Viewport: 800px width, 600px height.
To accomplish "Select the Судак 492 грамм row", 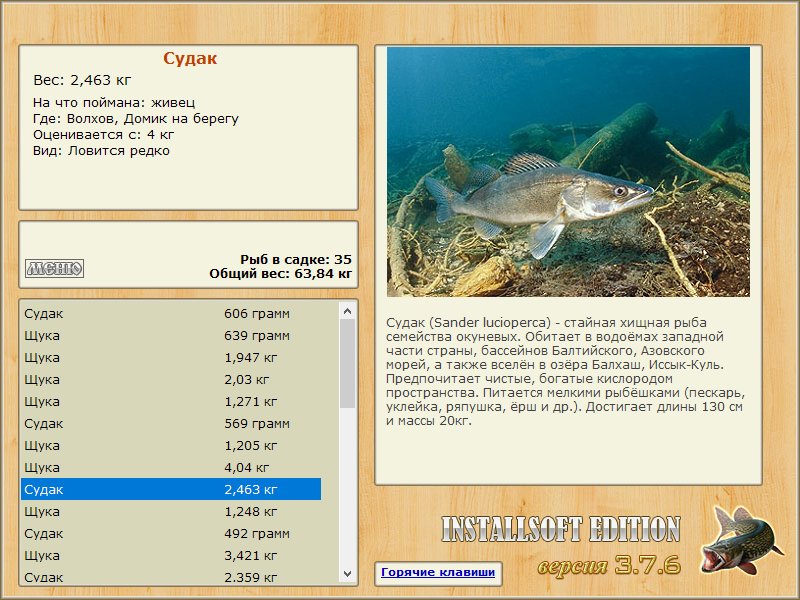I will [171, 533].
